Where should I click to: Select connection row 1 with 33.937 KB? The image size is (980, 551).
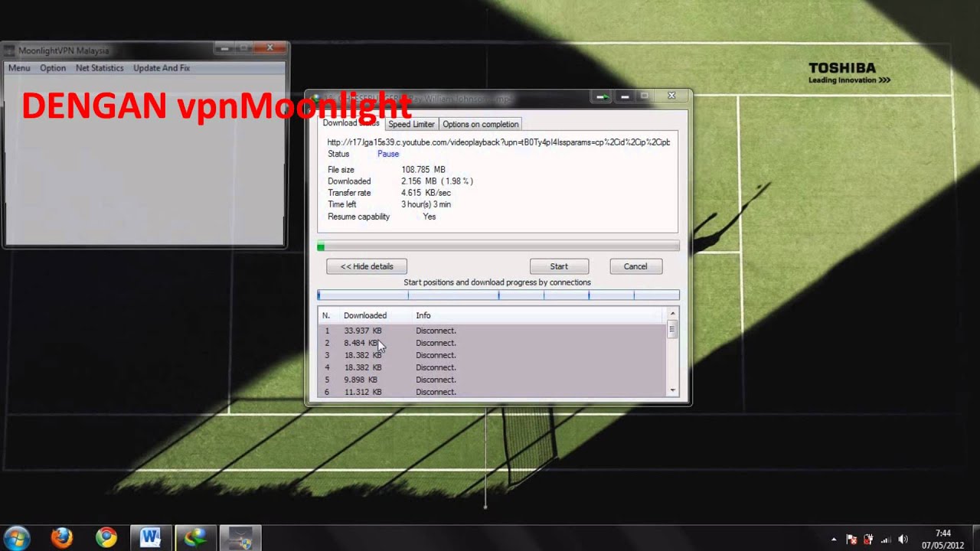492,331
